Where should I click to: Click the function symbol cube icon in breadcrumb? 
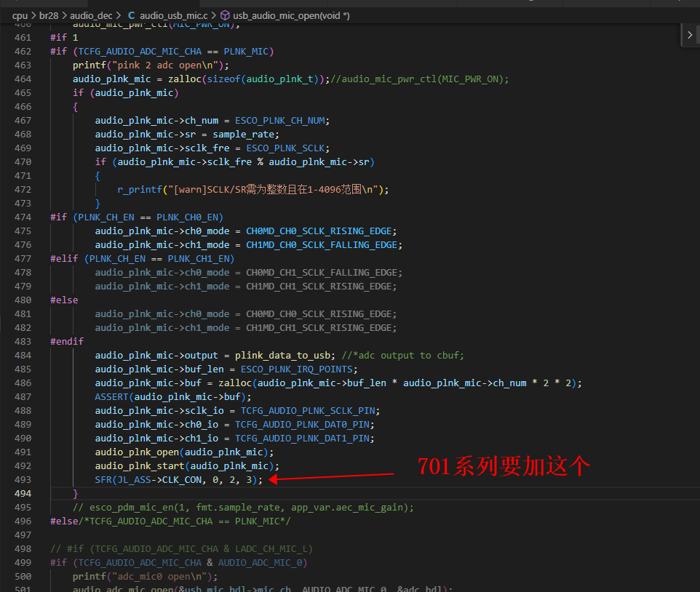point(225,15)
